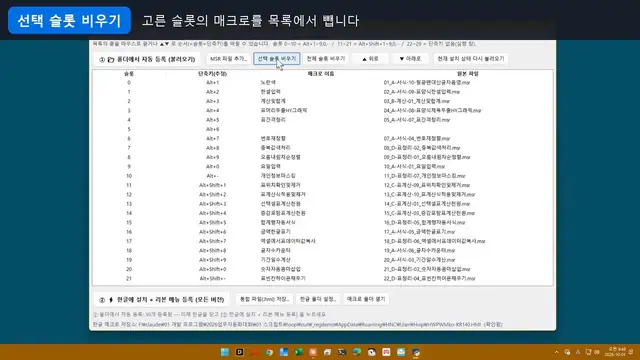Screen dimensions: 640x360
Task: Select the '계산및합계' macro name
Action: click(x=273, y=101)
